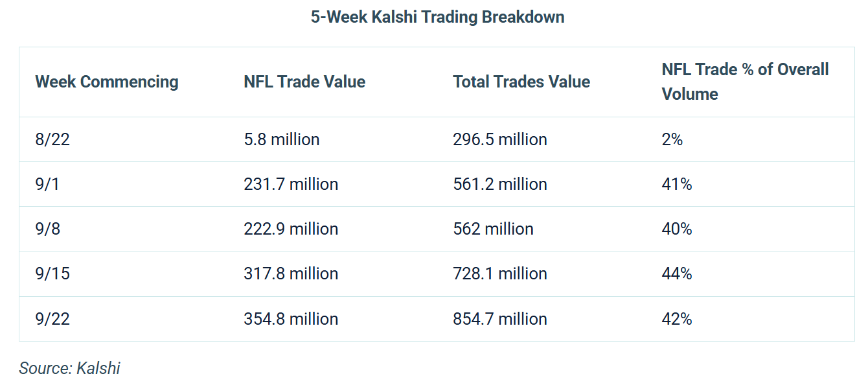Click 'NFL Trade % of Overall Volume' header
The image size is (868, 385).
click(x=745, y=82)
